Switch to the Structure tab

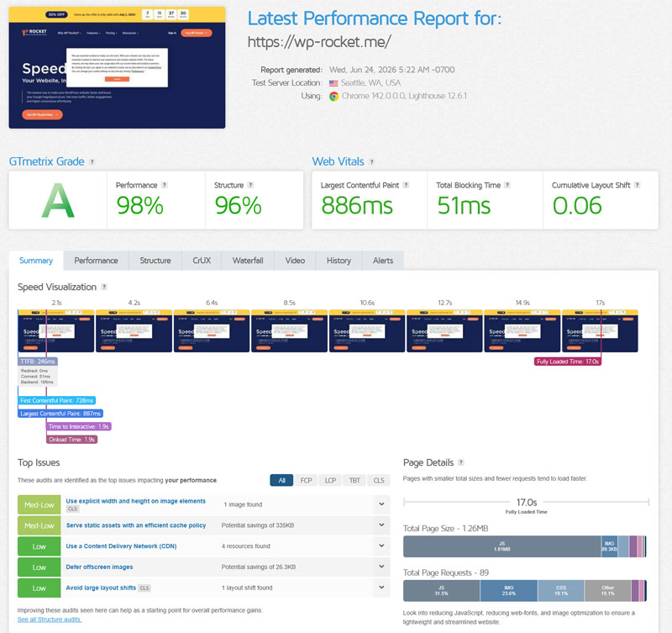tap(155, 261)
